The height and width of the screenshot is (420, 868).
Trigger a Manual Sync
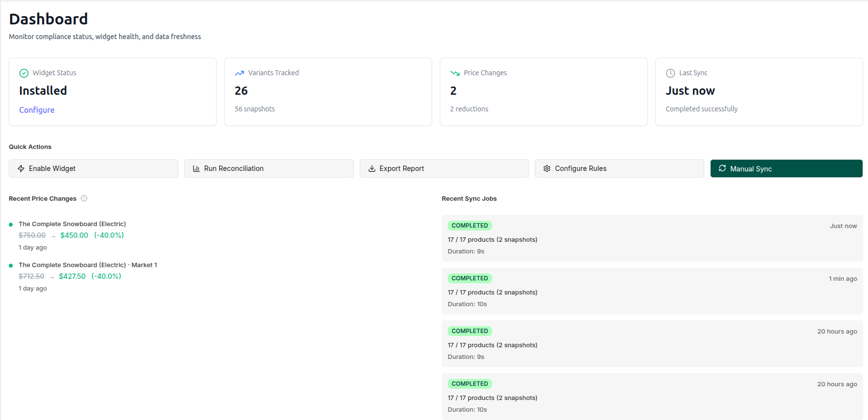point(786,168)
